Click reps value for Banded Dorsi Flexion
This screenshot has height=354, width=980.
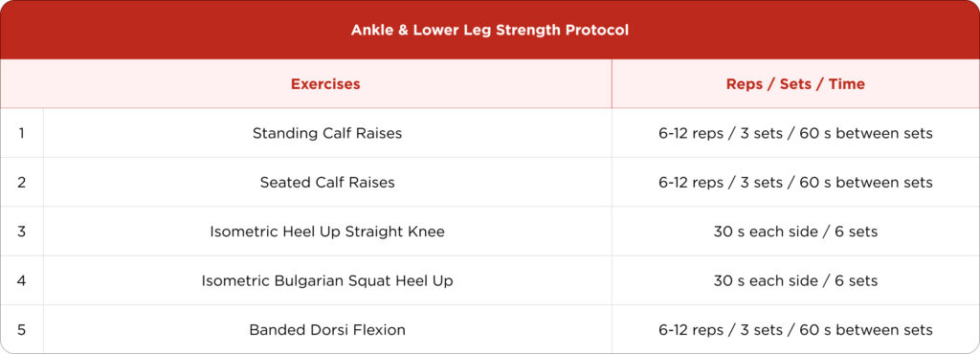(795, 330)
